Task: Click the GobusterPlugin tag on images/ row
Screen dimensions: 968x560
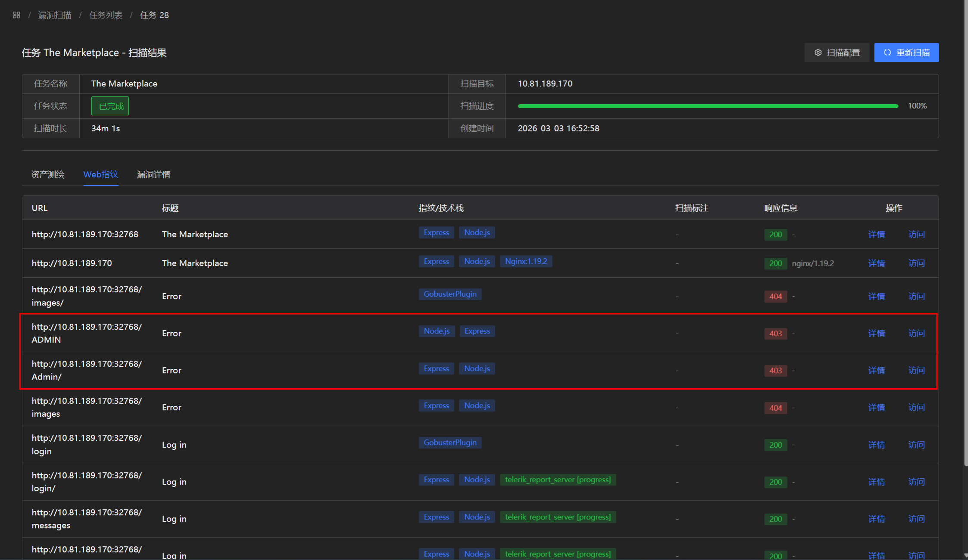Action: (450, 294)
